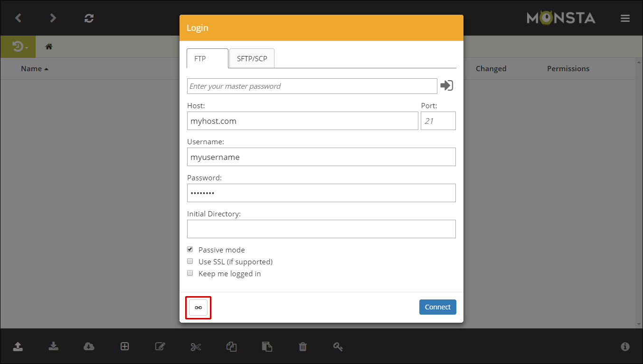Click the file list vertical scrollbar

(639, 193)
